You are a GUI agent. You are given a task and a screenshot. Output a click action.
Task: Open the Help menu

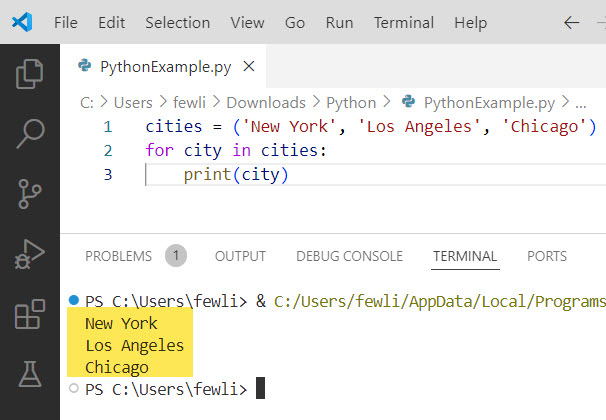click(470, 23)
